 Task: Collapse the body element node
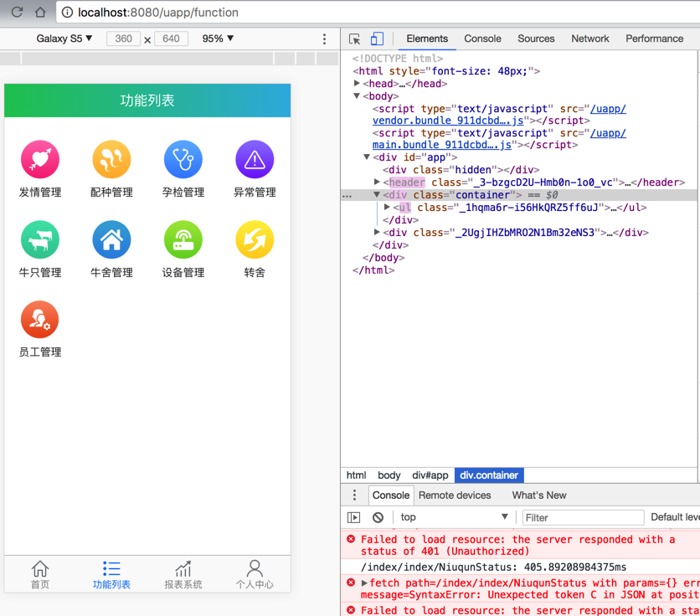(x=357, y=95)
